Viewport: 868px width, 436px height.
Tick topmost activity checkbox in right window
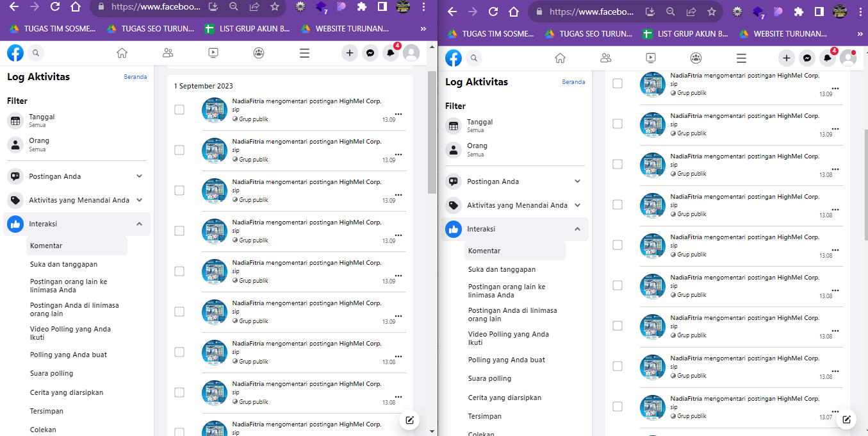click(x=618, y=83)
